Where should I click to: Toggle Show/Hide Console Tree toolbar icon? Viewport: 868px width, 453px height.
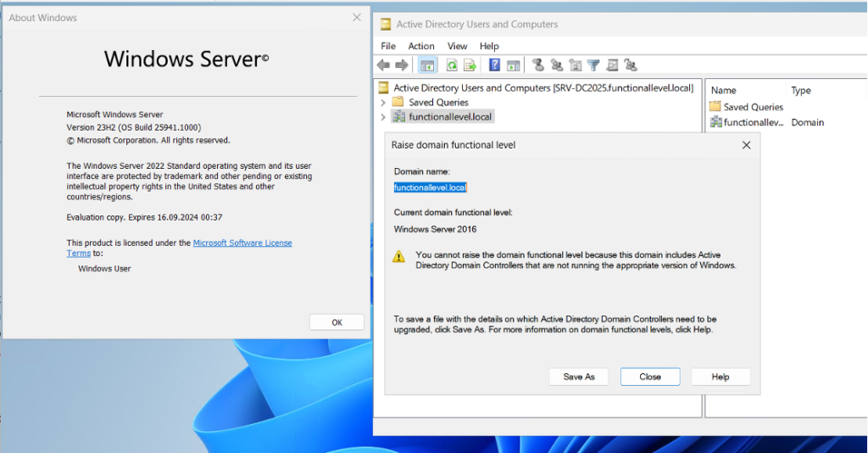click(x=427, y=65)
